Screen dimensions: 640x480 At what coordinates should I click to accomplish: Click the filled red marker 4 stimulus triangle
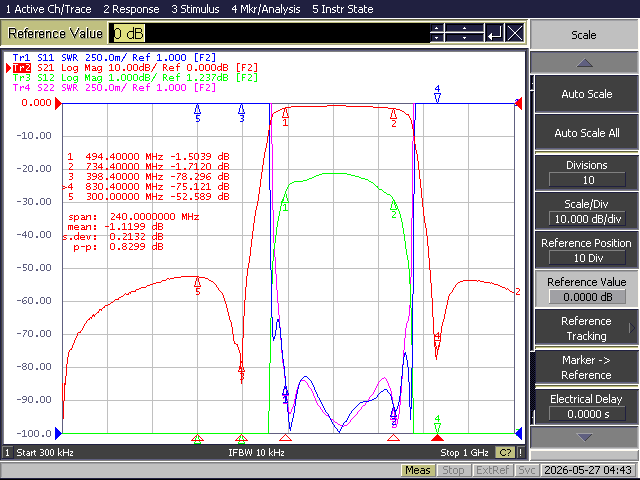pyautogui.click(x=438, y=438)
